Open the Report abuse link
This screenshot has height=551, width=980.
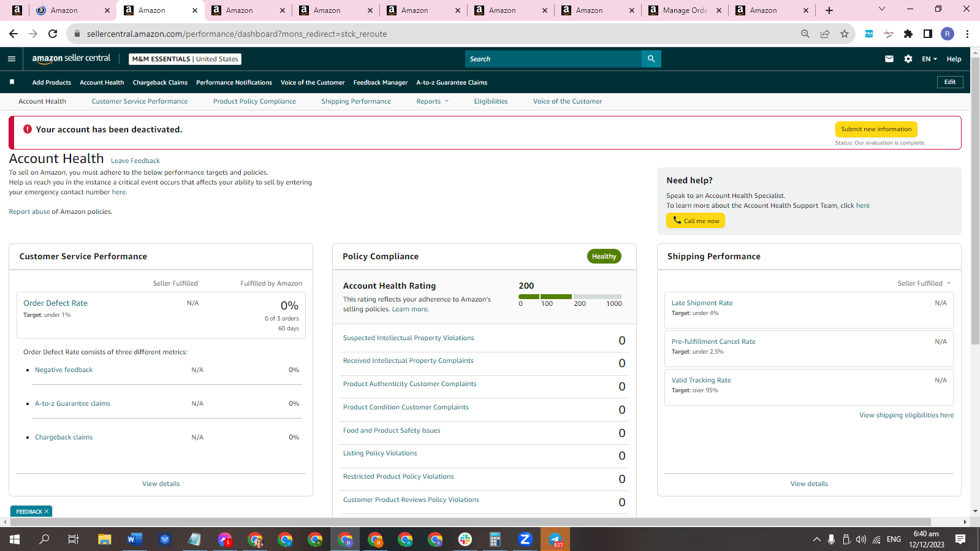(x=29, y=211)
